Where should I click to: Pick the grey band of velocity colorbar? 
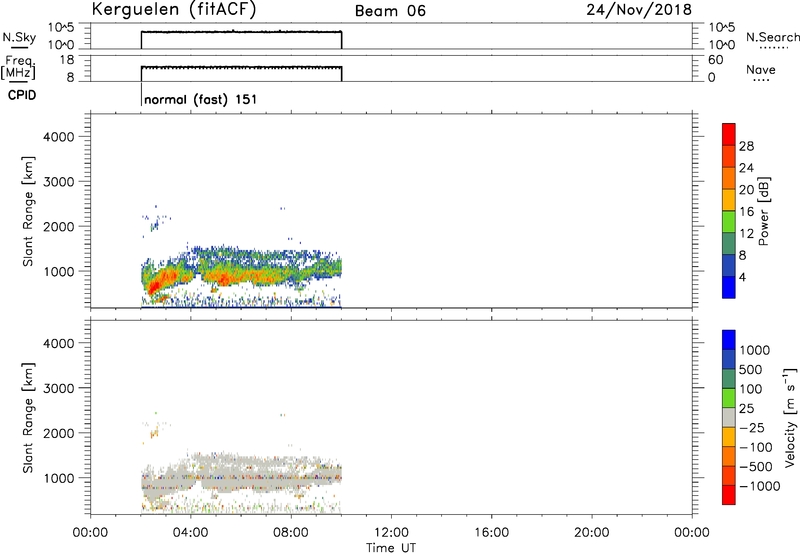pos(729,417)
